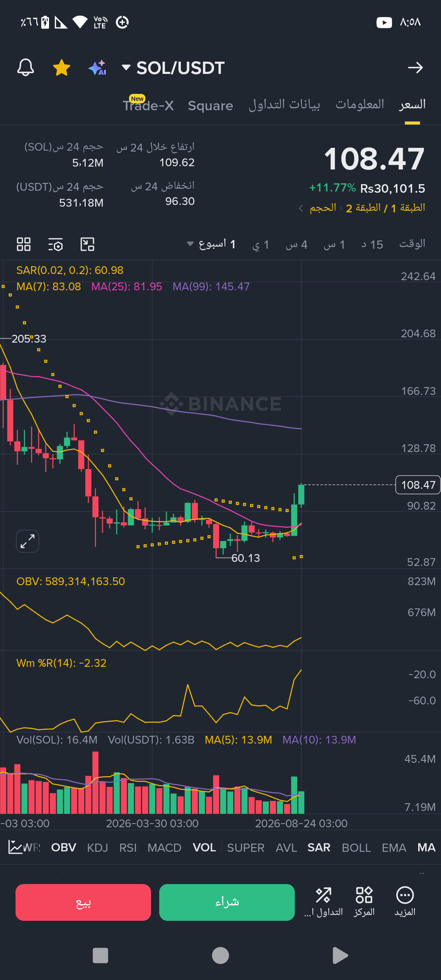441x980 pixels.
Task: Select the 1 س interval
Action: coord(334,245)
